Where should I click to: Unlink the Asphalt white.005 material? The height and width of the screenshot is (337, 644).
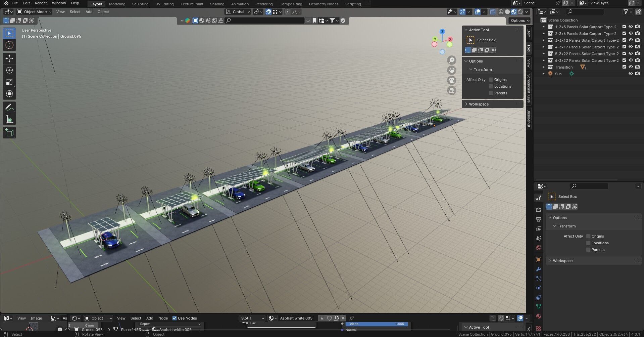click(x=343, y=318)
